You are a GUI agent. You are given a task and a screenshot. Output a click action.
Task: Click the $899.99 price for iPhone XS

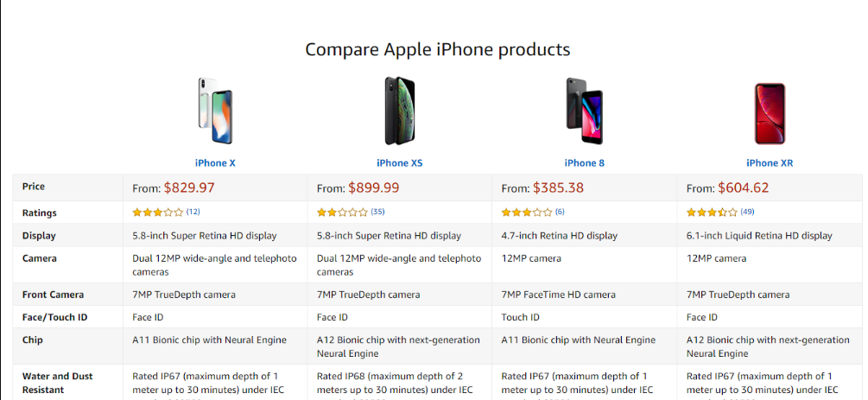(374, 187)
